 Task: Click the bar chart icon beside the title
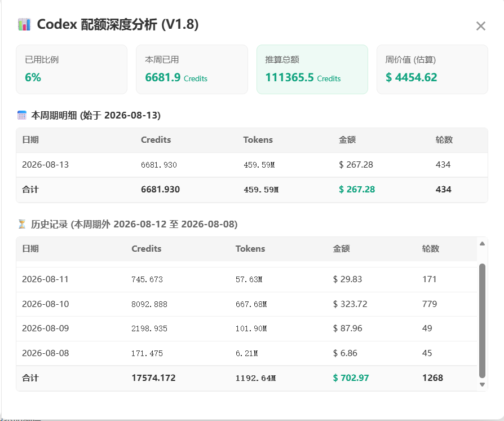(x=24, y=24)
